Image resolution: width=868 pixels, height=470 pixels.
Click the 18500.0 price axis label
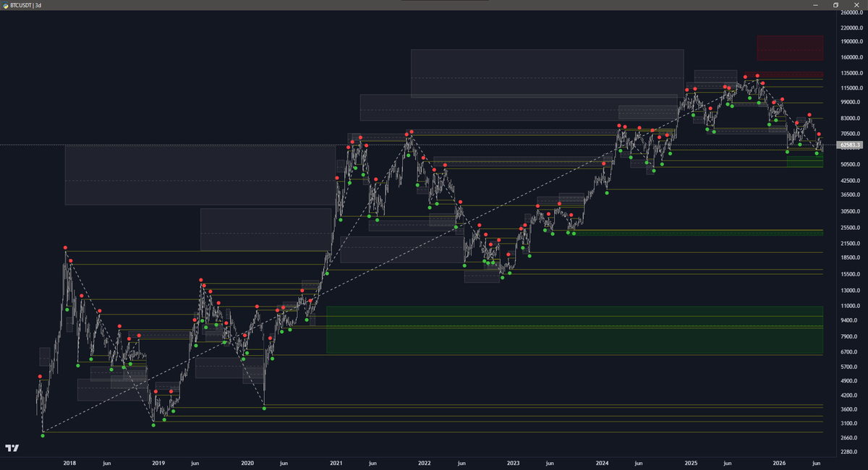(x=851, y=257)
